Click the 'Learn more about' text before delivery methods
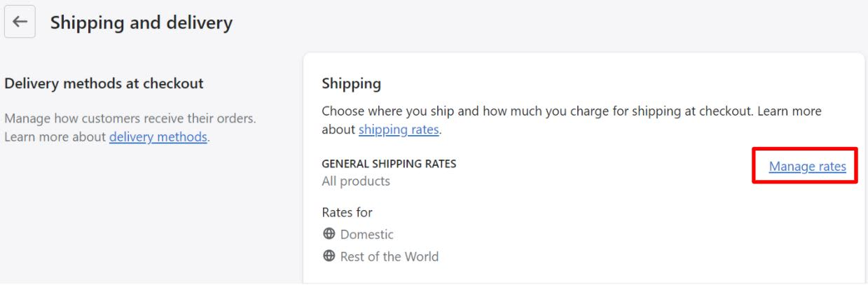The width and height of the screenshot is (868, 285). [x=55, y=137]
